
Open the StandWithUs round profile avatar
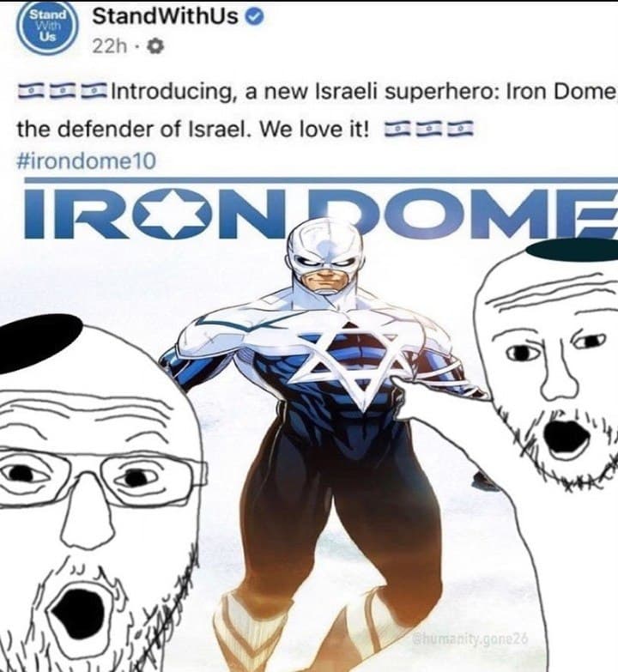click(47, 27)
